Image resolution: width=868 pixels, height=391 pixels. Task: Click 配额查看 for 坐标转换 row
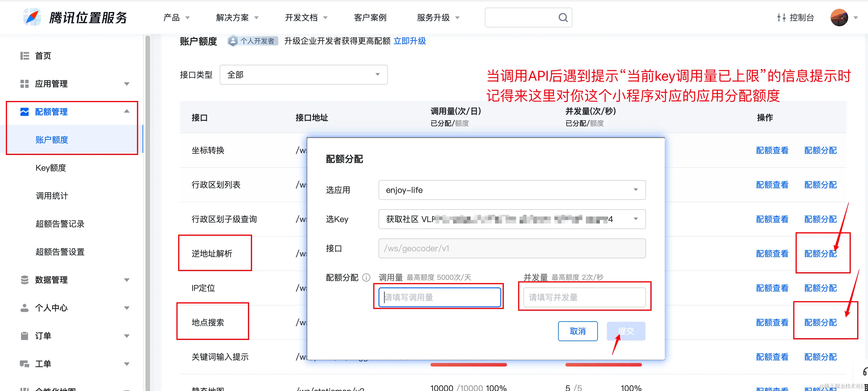[772, 150]
